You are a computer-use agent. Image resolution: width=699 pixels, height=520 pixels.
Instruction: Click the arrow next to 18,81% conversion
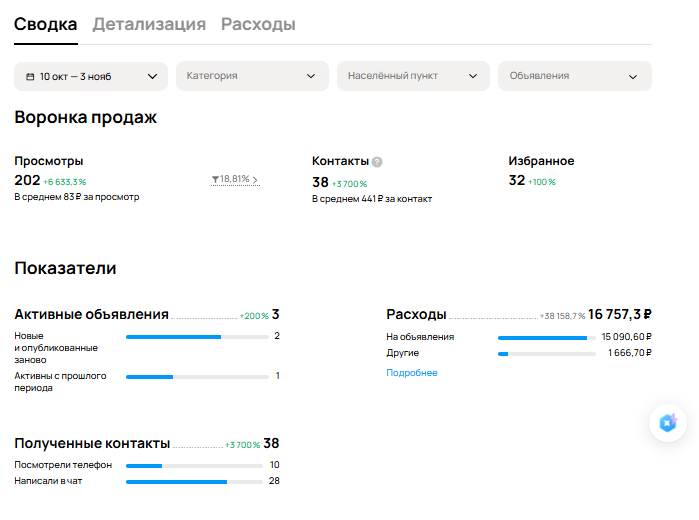[x=255, y=180]
